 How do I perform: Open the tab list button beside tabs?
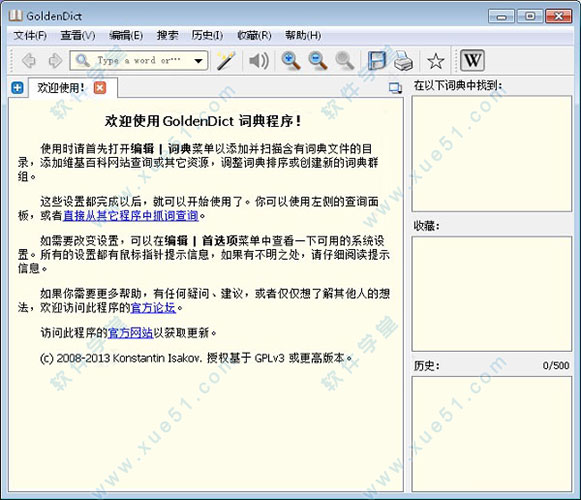pyautogui.click(x=395, y=88)
